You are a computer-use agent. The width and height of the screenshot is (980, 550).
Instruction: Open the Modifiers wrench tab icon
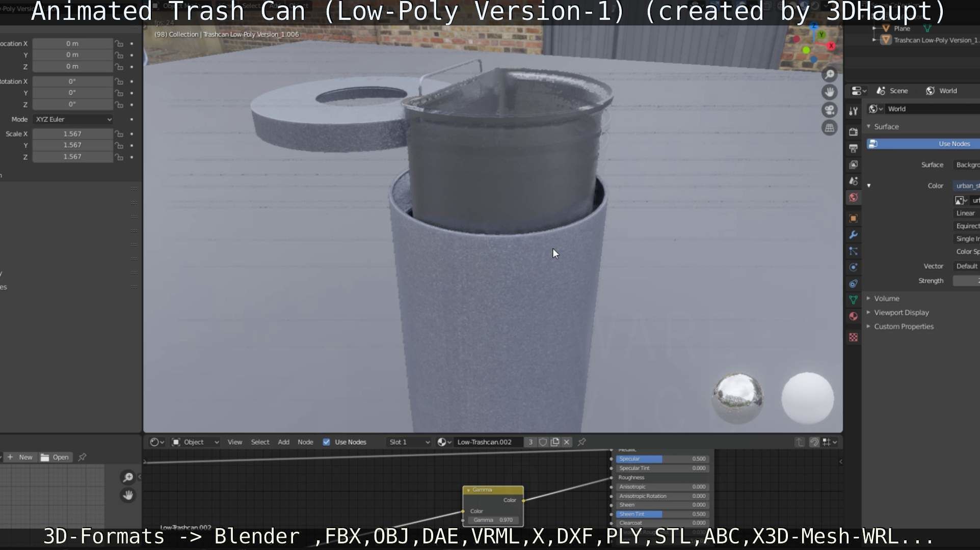click(853, 235)
